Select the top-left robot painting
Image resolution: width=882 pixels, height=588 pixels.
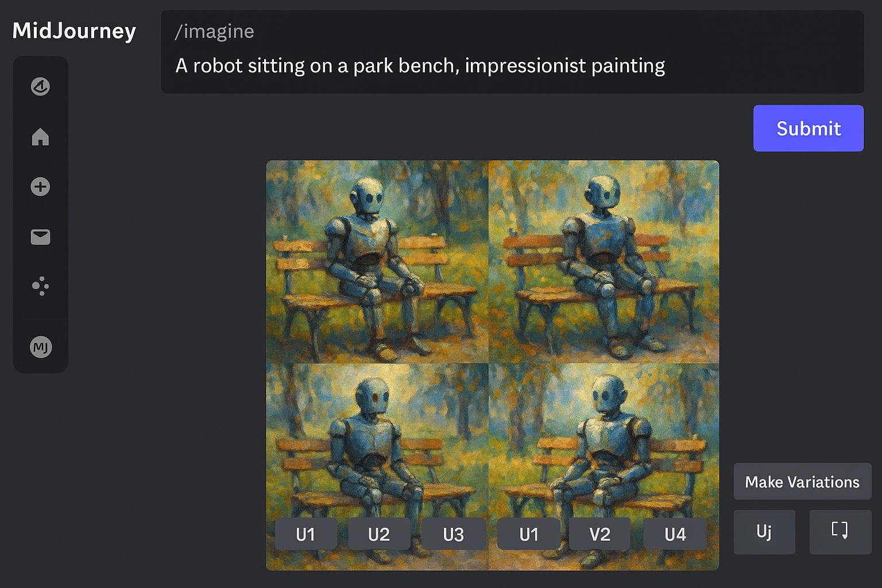click(377, 262)
